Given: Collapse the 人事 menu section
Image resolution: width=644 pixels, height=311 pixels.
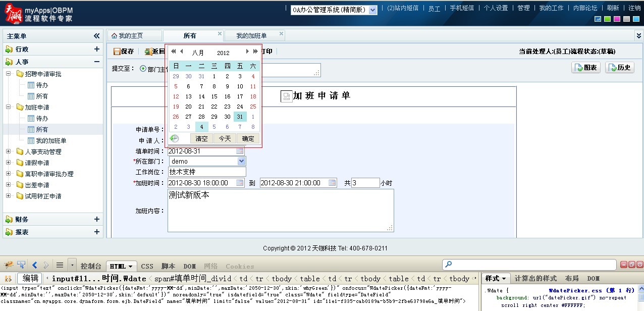Looking at the screenshot, I should click(x=96, y=62).
